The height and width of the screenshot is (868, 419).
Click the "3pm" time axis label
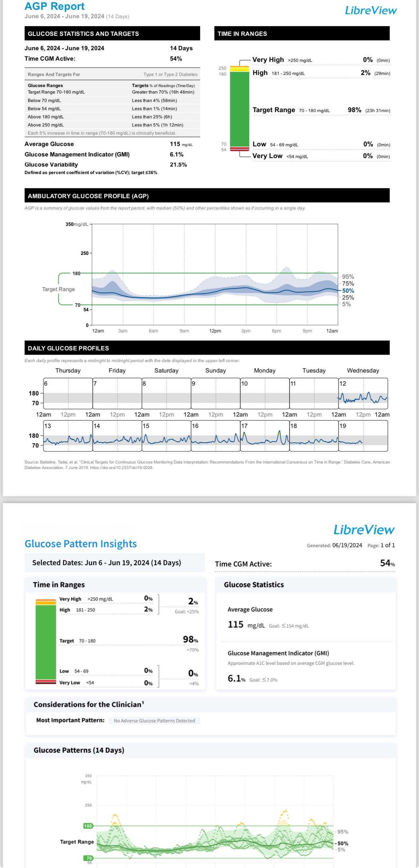pos(246,331)
